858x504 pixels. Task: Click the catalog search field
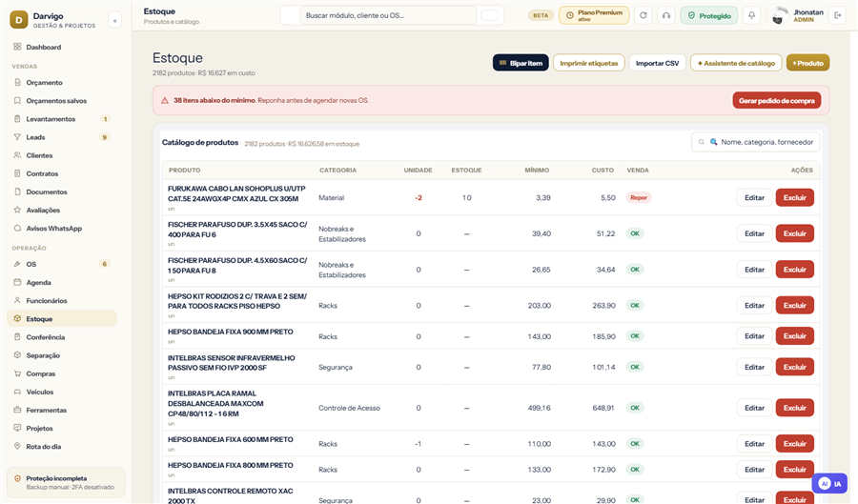click(x=756, y=142)
